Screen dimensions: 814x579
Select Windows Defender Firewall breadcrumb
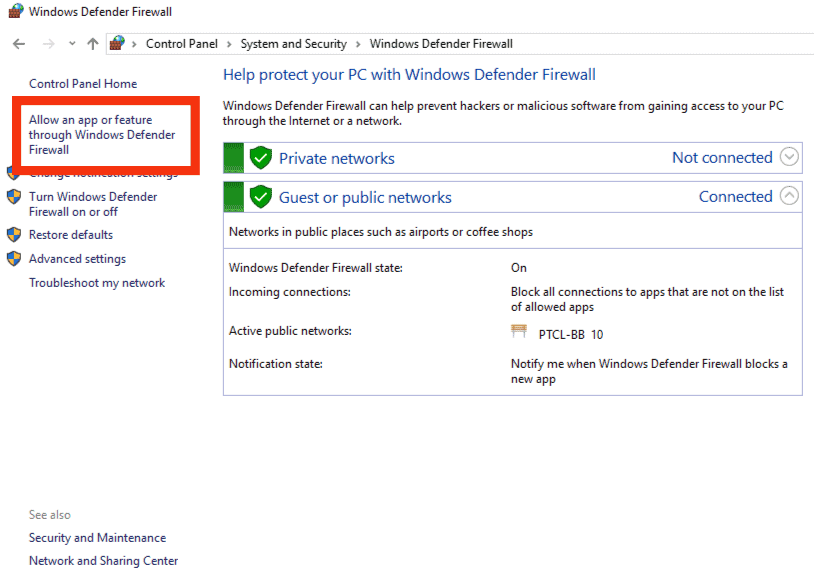click(x=441, y=44)
